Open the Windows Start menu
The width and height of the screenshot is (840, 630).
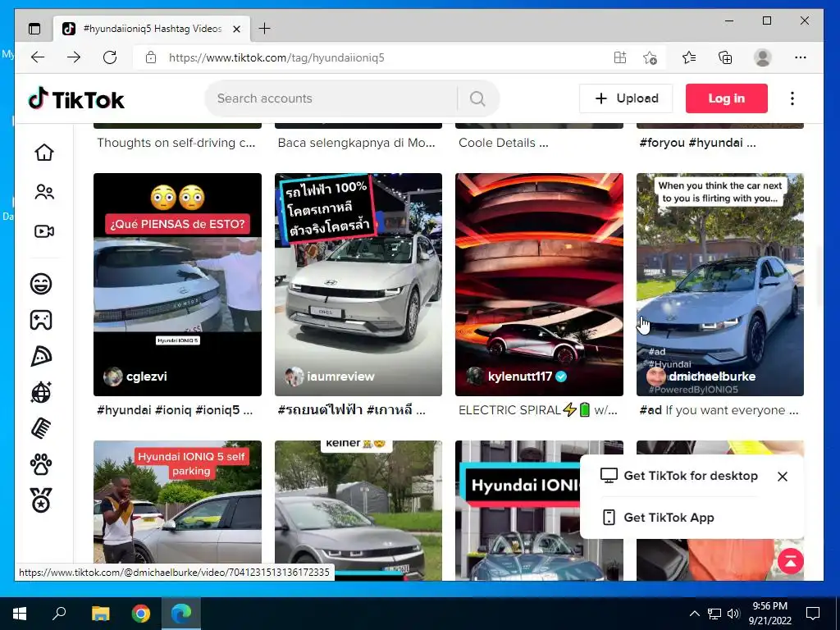pyautogui.click(x=20, y=614)
